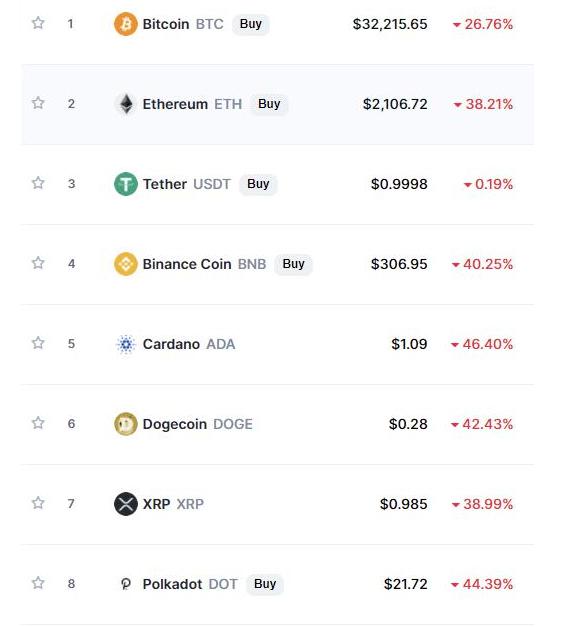Click the Binance Coin yellow logo icon

[x=126, y=264]
